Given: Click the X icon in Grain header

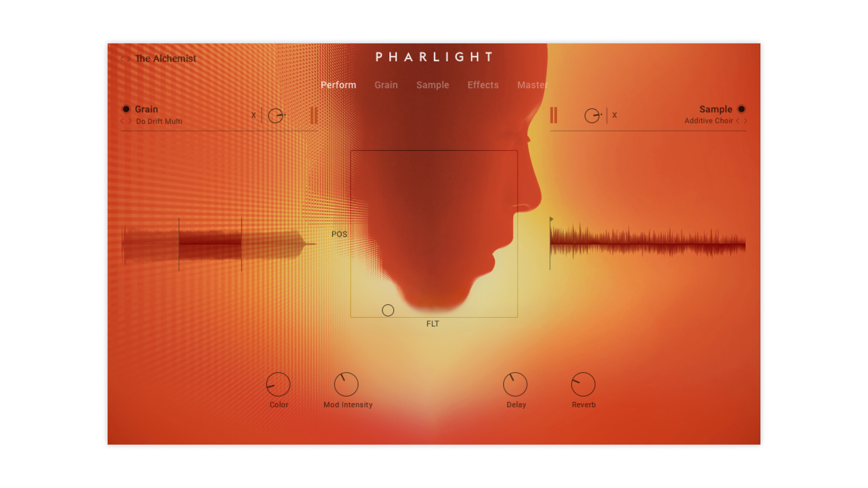Looking at the screenshot, I should click(x=254, y=115).
